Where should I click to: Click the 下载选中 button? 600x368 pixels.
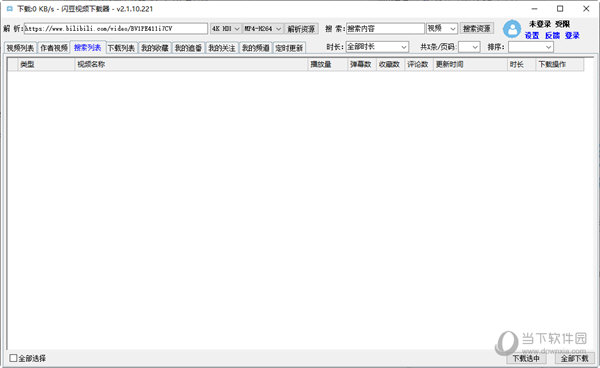click(526, 358)
